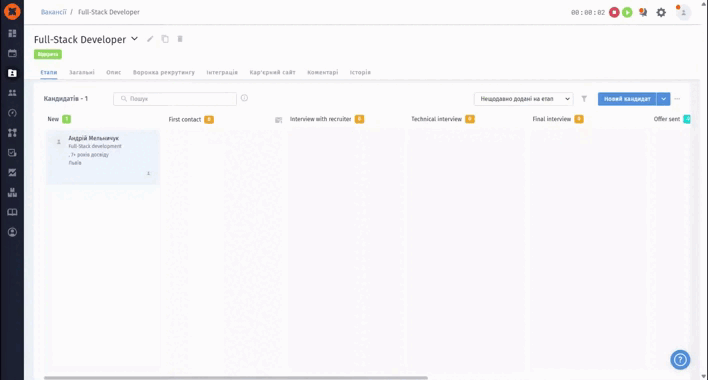Screen dimensions: 708x380
Task: Click the 7+ років досвіду text on card
Action: pos(89,154)
